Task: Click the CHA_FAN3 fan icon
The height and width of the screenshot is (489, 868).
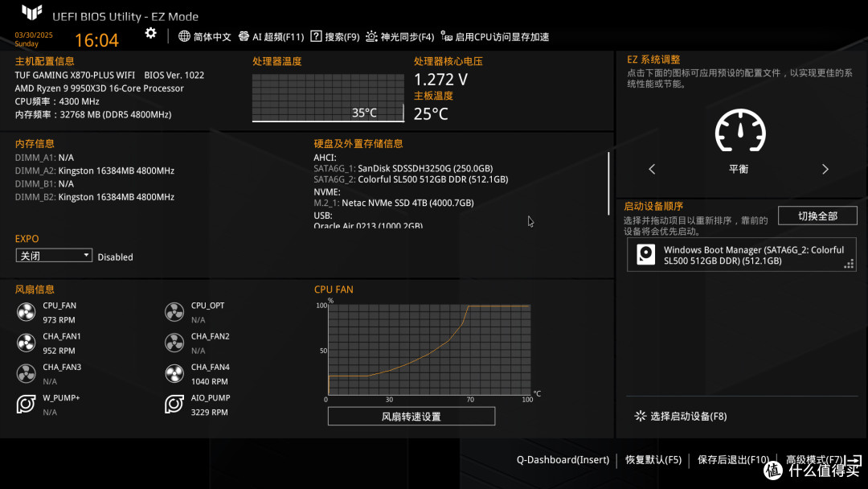Action: point(26,374)
